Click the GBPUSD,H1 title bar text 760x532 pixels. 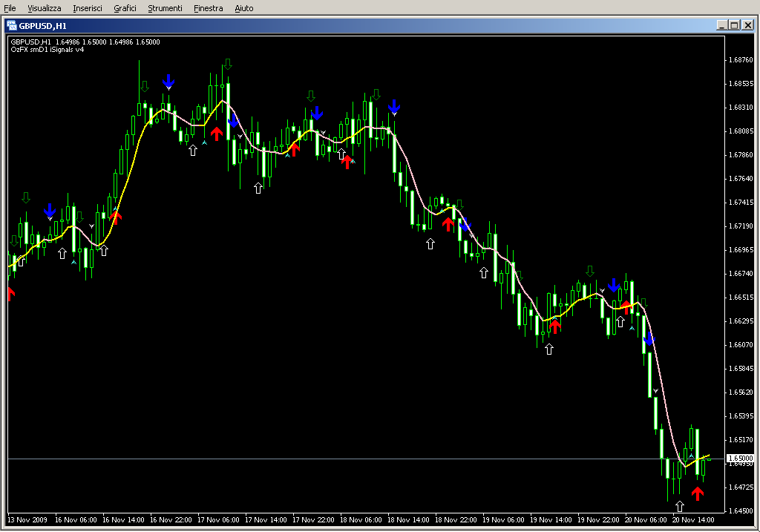point(42,26)
